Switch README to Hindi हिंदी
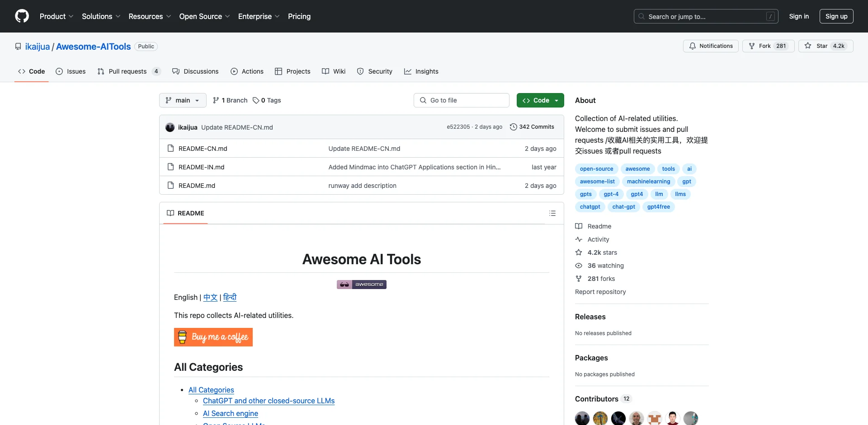The width and height of the screenshot is (868, 425). click(230, 297)
